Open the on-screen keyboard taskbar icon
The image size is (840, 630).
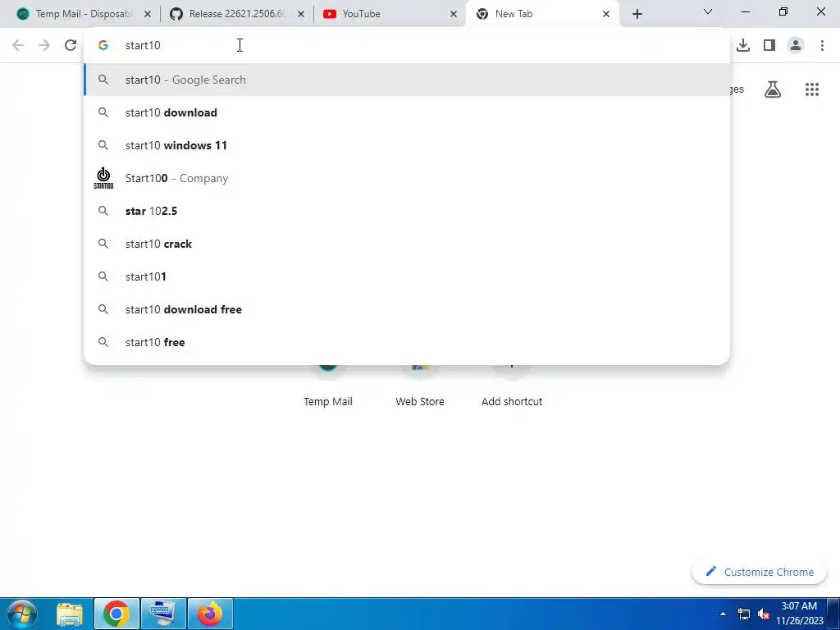pyautogui.click(x=163, y=614)
